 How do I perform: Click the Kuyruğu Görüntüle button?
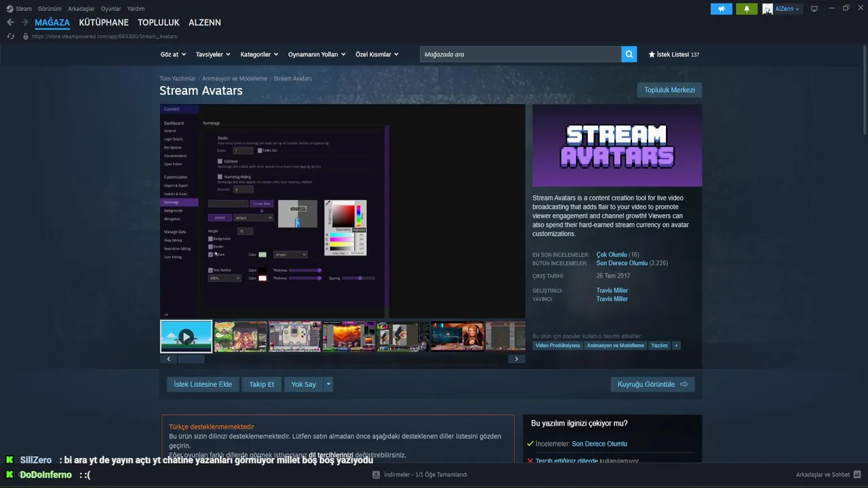click(x=652, y=384)
